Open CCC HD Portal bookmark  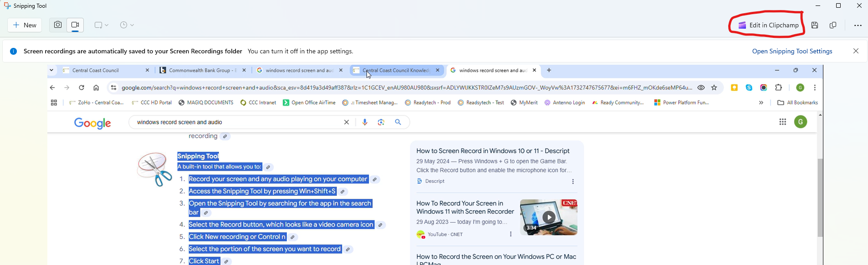tap(151, 103)
